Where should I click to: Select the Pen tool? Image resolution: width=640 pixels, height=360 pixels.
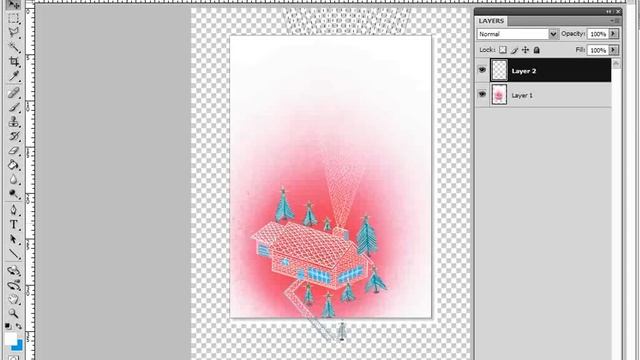click(x=13, y=210)
